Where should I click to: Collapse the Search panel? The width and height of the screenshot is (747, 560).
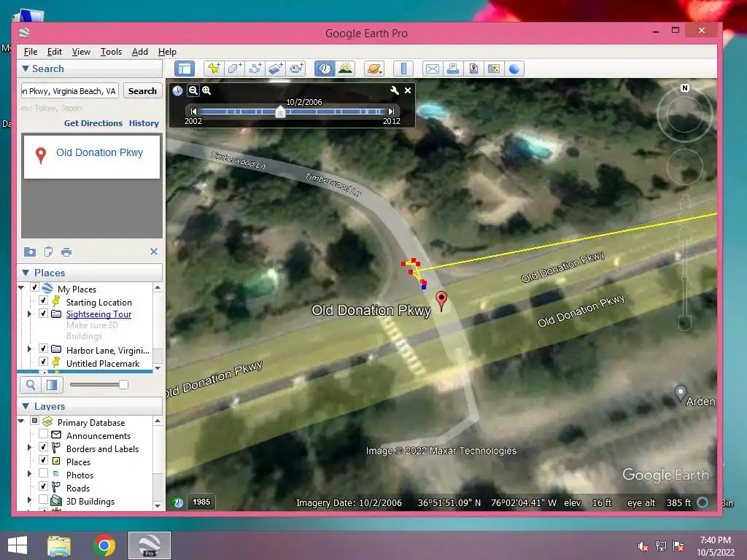[x=26, y=69]
